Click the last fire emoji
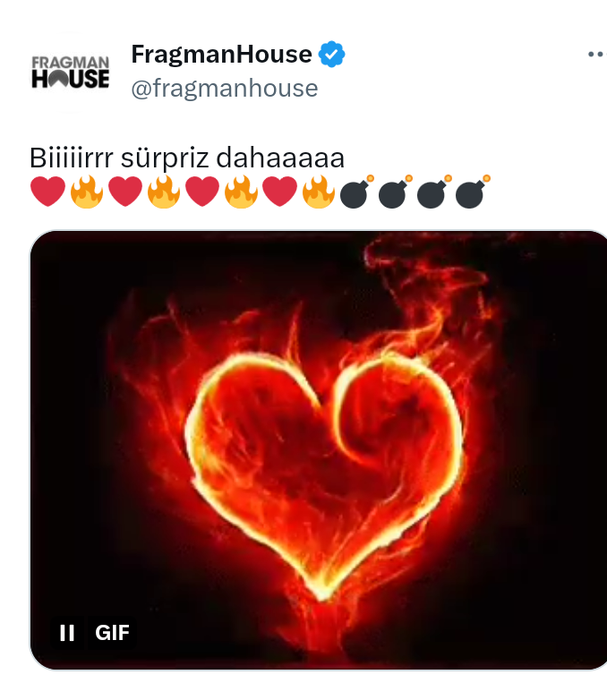This screenshot has width=607, height=700. click(x=319, y=192)
